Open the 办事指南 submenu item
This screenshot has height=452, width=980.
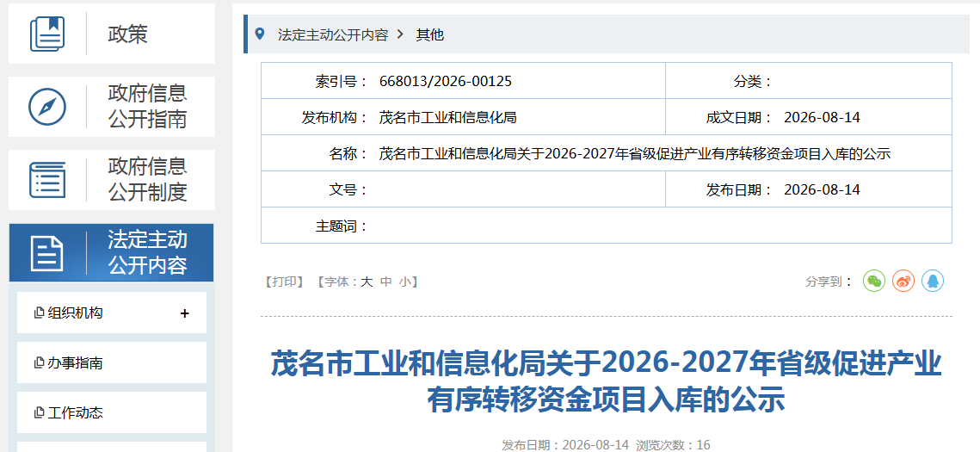point(112,362)
